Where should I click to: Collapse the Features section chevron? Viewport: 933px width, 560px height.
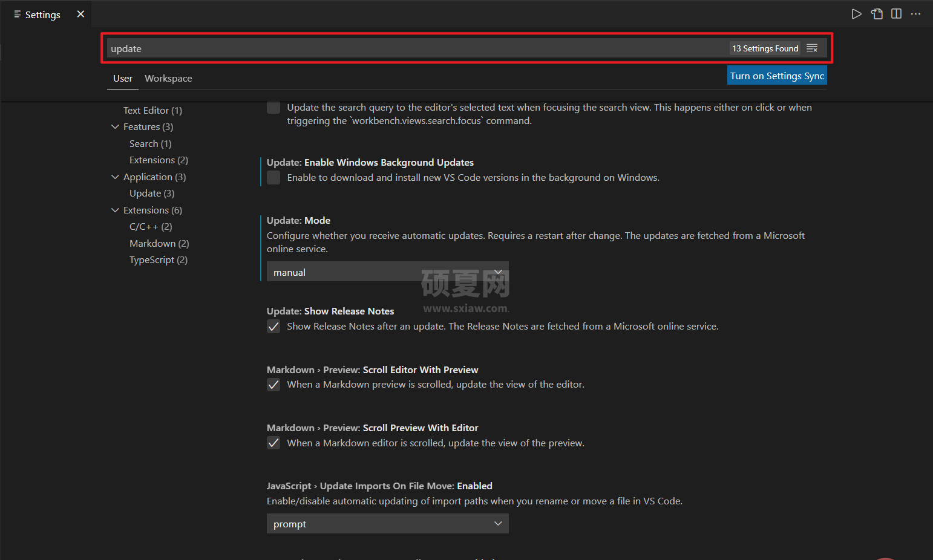[115, 127]
